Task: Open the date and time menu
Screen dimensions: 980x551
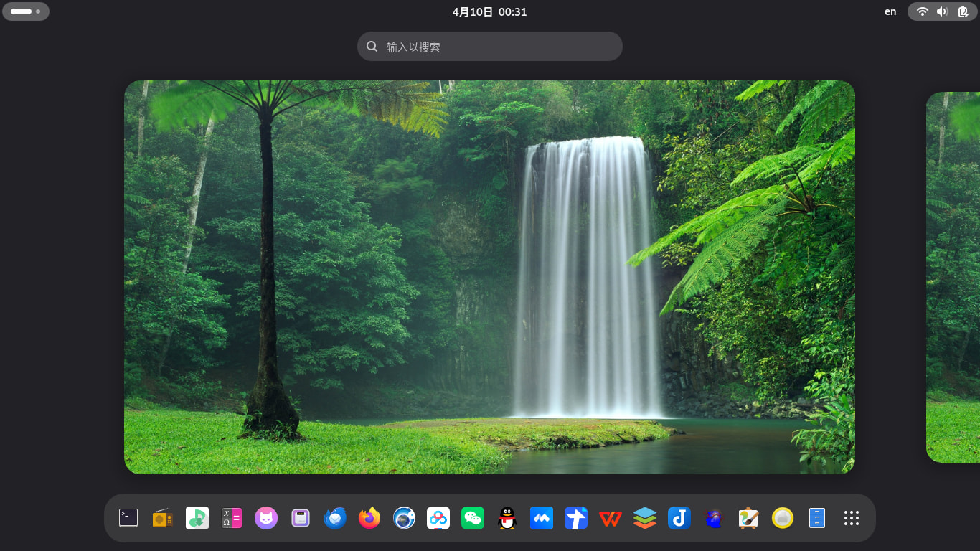Action: click(490, 11)
